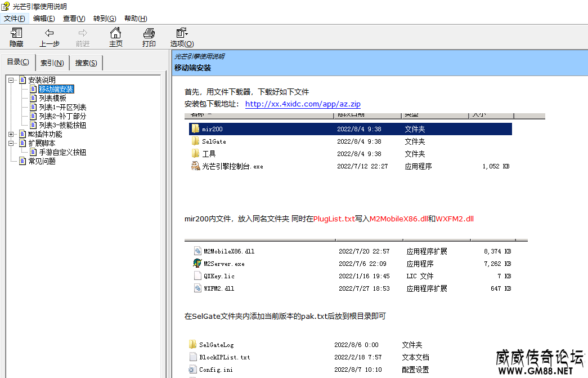
Task: Open the 选项 options icon
Action: 182,33
